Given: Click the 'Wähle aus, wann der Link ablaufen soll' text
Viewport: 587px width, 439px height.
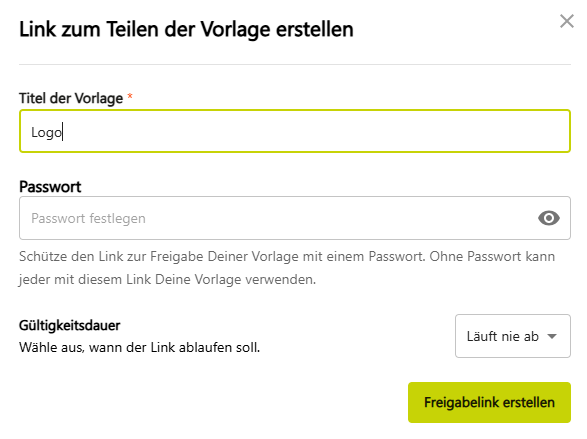Looking at the screenshot, I should point(139,347).
